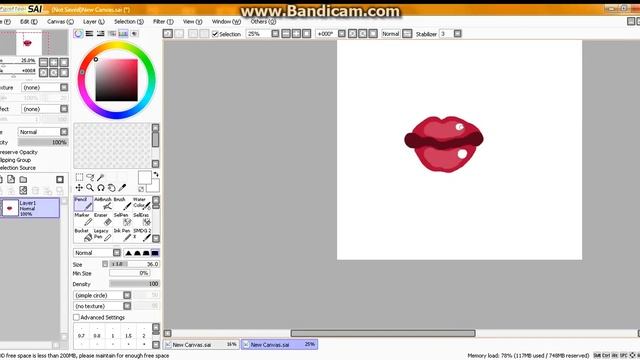This screenshot has width=640, height=360.
Task: Open the Edit menu
Action: click(29, 21)
